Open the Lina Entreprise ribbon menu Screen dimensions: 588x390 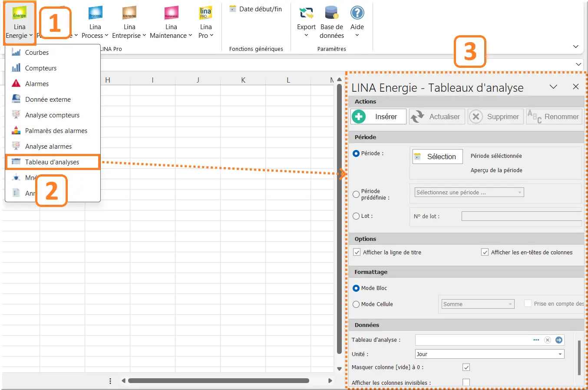(x=129, y=23)
